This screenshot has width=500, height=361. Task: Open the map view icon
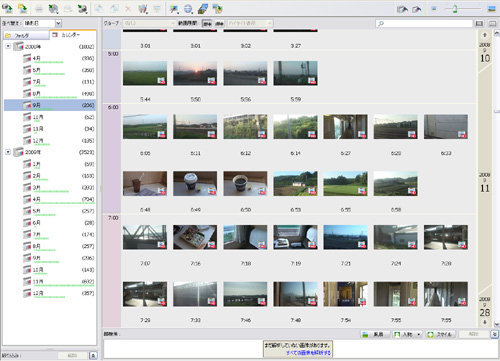203,9
